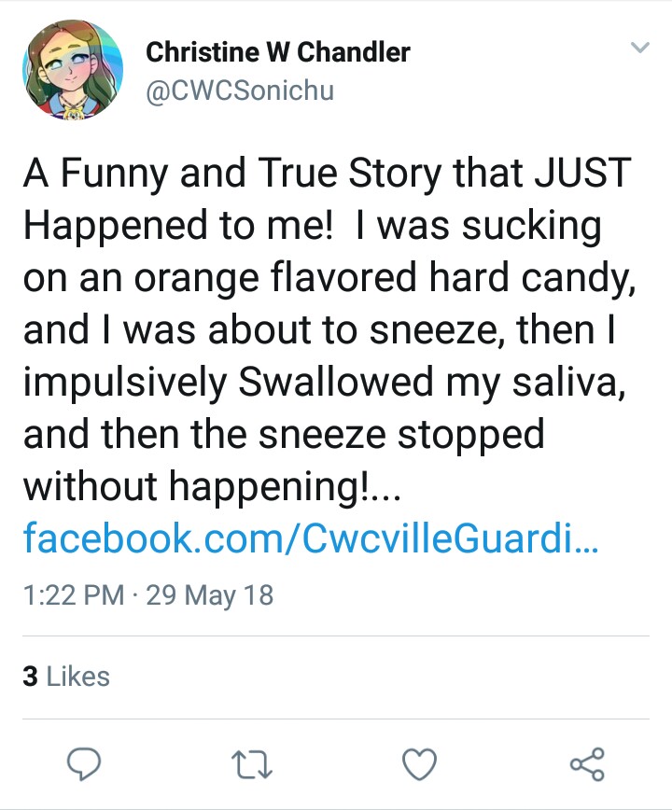Viewport: 672px width, 810px height.
Task: View the 3 Likes list
Action: [x=66, y=677]
